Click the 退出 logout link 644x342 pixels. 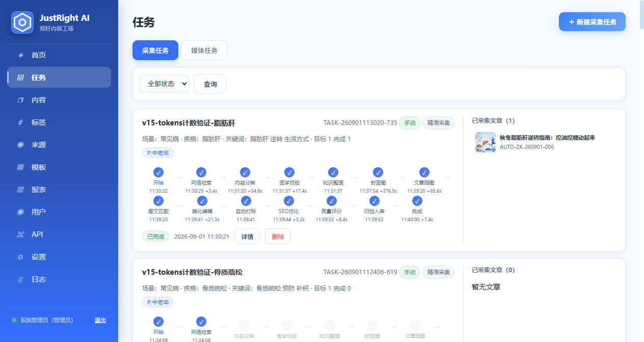tap(100, 320)
